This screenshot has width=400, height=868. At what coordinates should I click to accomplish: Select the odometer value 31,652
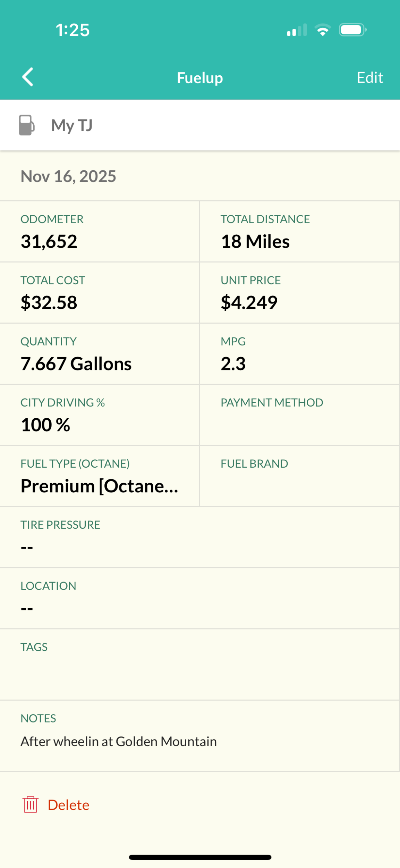click(x=49, y=241)
